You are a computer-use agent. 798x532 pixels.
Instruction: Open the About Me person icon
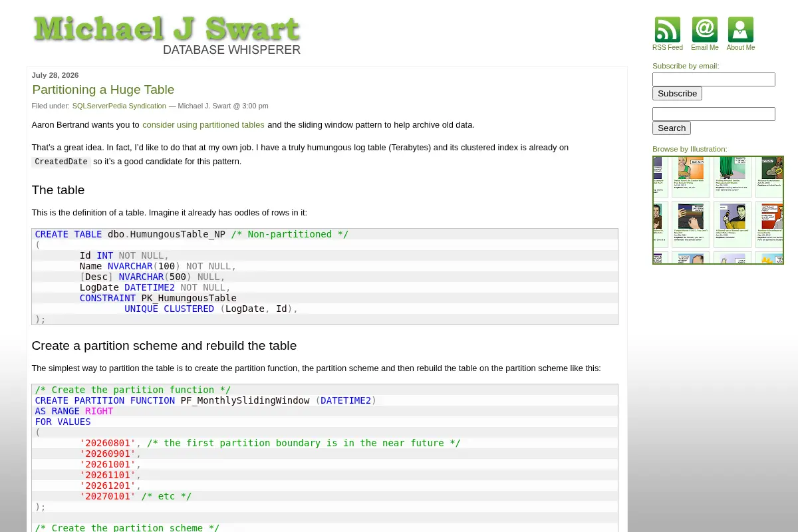pyautogui.click(x=741, y=30)
